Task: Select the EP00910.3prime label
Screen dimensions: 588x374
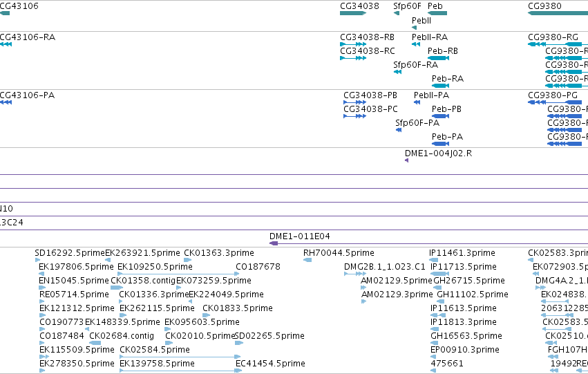Action: click(465, 350)
